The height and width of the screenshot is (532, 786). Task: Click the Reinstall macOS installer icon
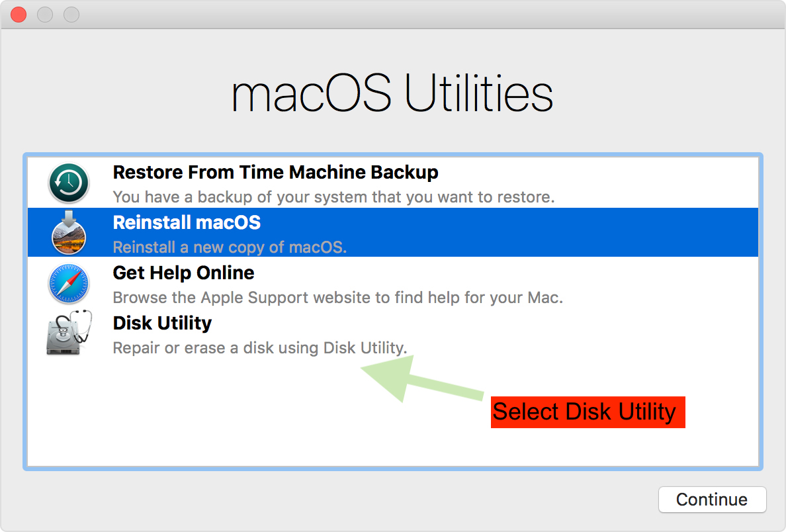tap(69, 233)
